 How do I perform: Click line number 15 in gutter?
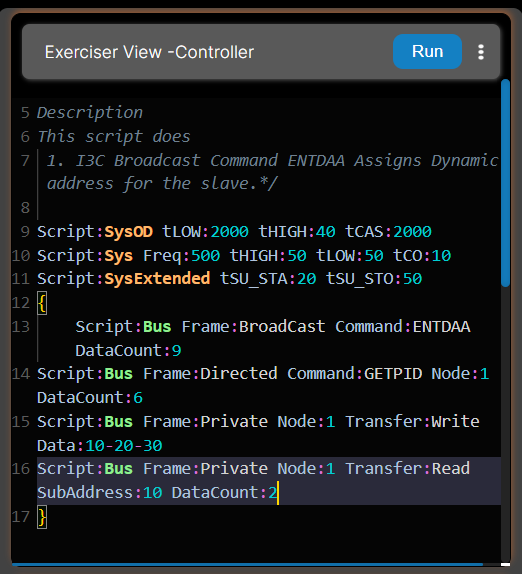pyautogui.click(x=20, y=422)
